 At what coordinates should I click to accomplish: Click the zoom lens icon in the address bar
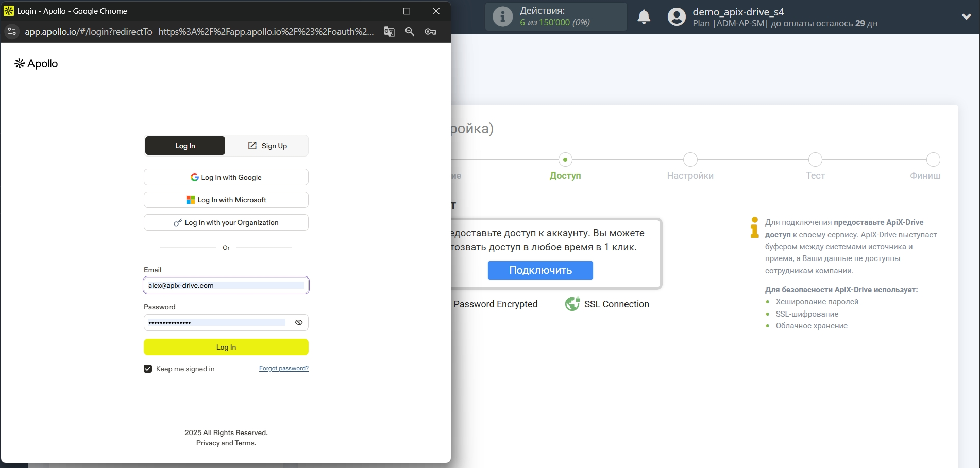click(x=410, y=31)
